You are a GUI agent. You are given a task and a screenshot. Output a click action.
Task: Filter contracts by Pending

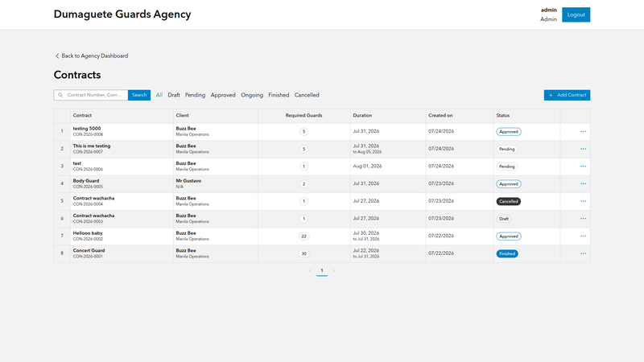195,95
